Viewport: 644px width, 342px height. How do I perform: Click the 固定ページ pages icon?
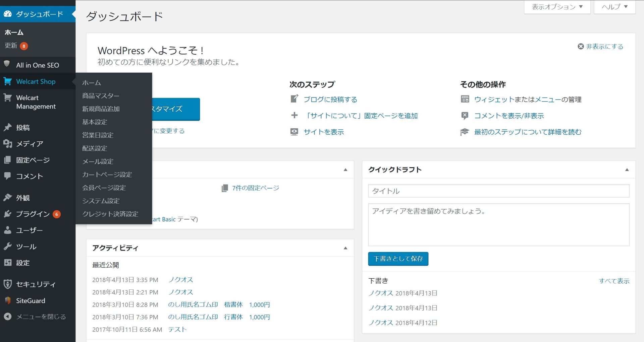[7, 160]
